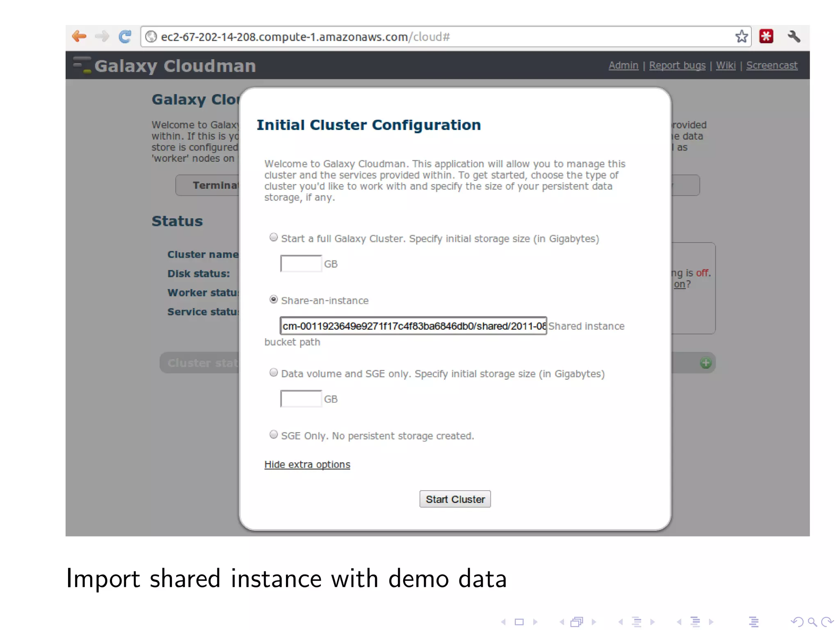Click the 'Shared instance' label text
This screenshot has height=630, width=840.
coord(587,326)
